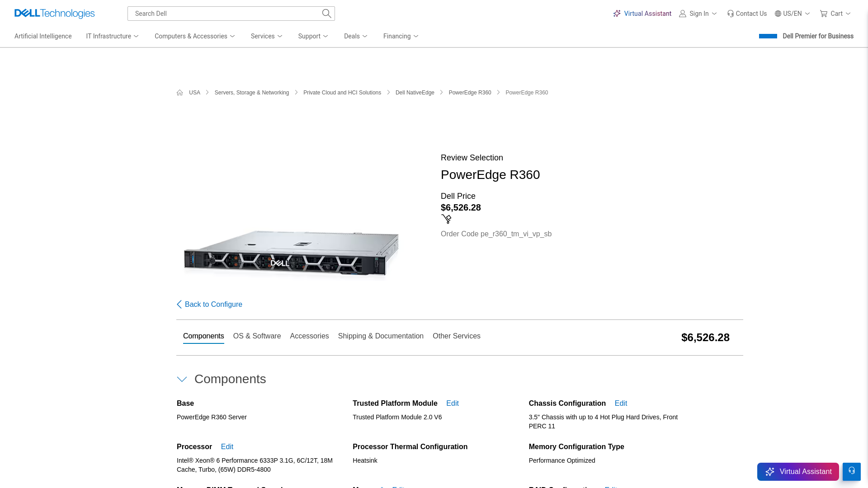Click the Contact Us headset icon
Image resolution: width=868 pixels, height=488 pixels.
click(x=731, y=14)
